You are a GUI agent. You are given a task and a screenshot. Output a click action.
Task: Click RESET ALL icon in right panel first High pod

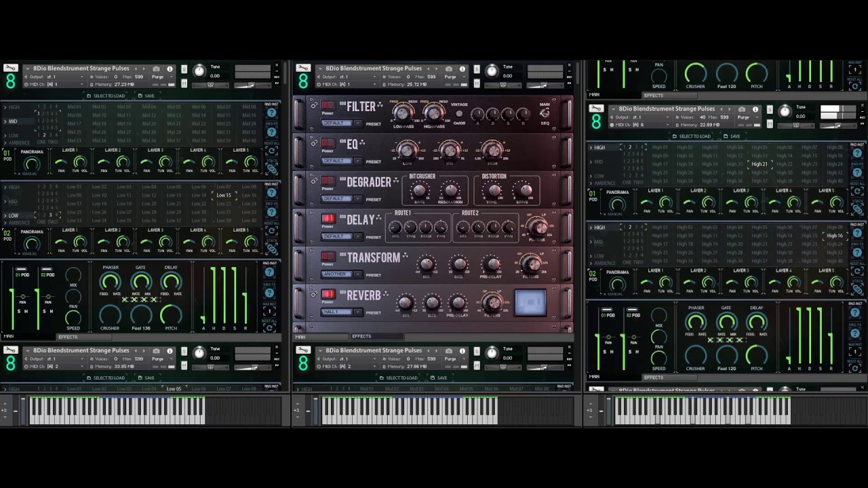coord(856,192)
